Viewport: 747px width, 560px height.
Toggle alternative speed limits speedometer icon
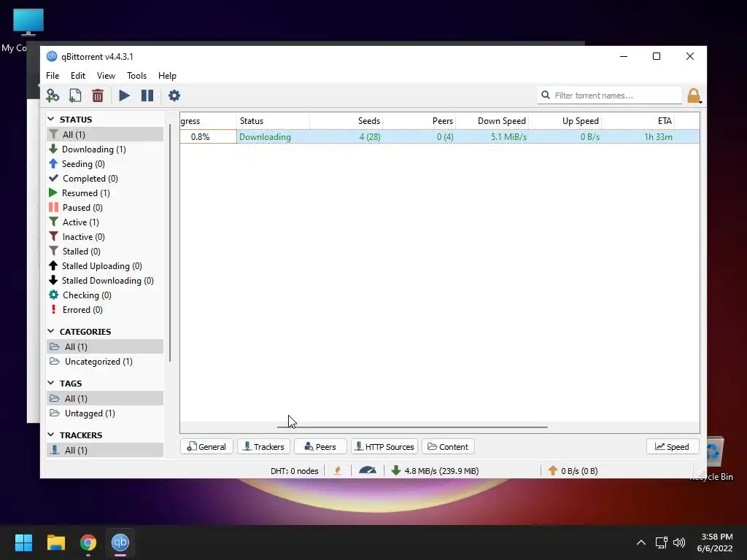(x=368, y=470)
